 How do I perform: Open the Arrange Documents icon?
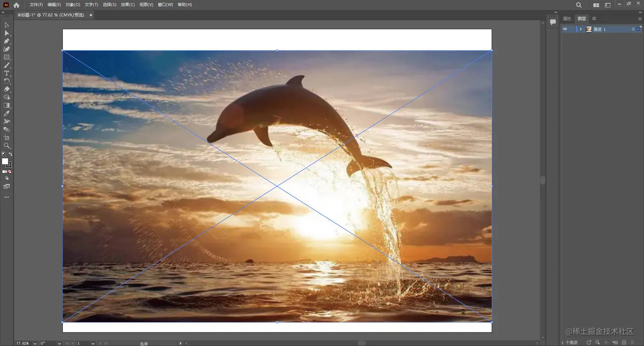(x=596, y=5)
